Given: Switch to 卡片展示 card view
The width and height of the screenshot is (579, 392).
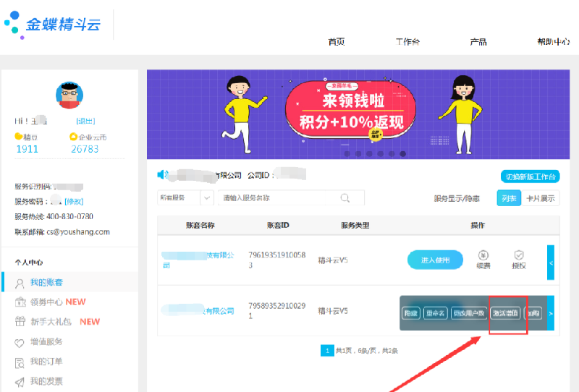Looking at the screenshot, I should (x=540, y=198).
